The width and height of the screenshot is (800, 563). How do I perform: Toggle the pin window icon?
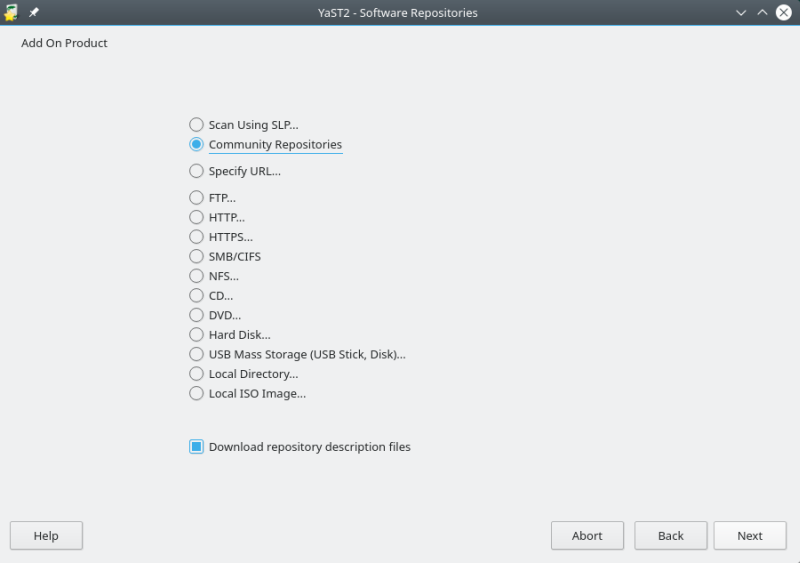[x=34, y=12]
